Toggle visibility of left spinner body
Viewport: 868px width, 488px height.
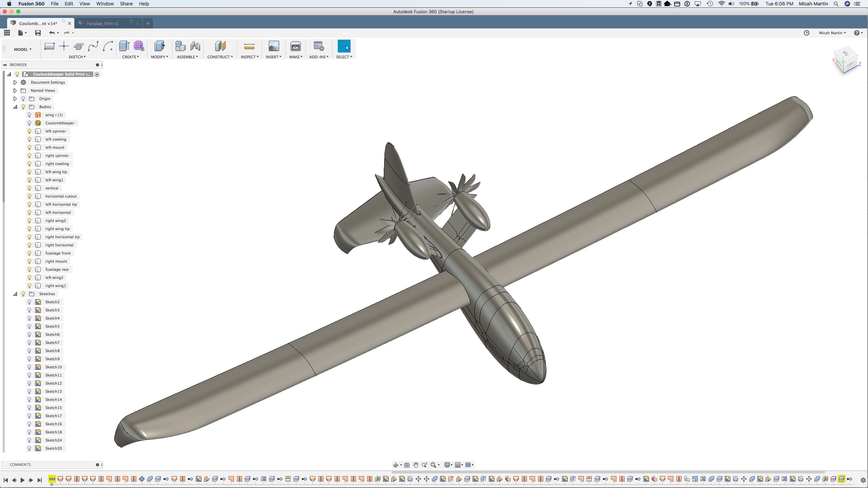(x=29, y=131)
